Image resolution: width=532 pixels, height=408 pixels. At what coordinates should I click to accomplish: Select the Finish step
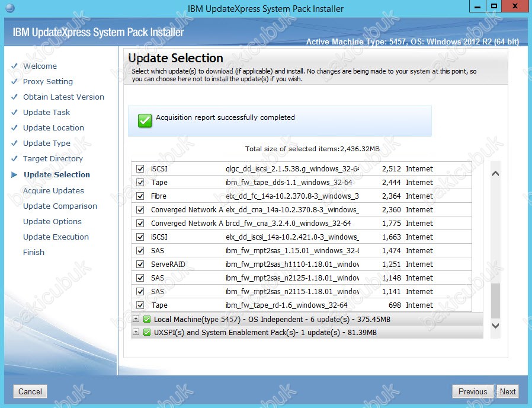click(34, 253)
